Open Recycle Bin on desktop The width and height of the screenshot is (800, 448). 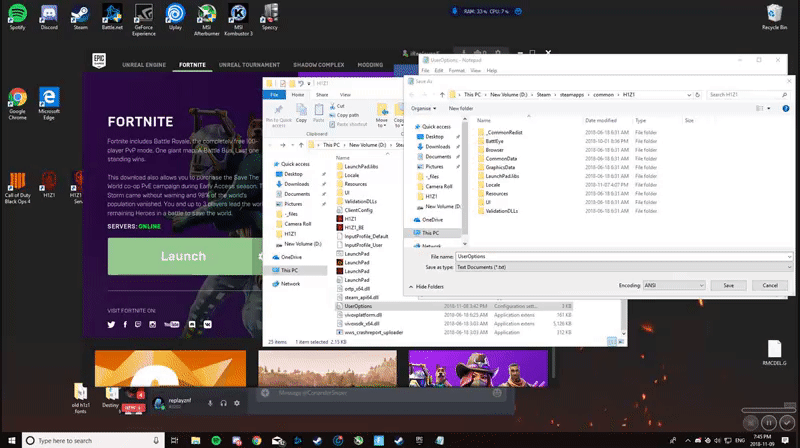[x=774, y=16]
